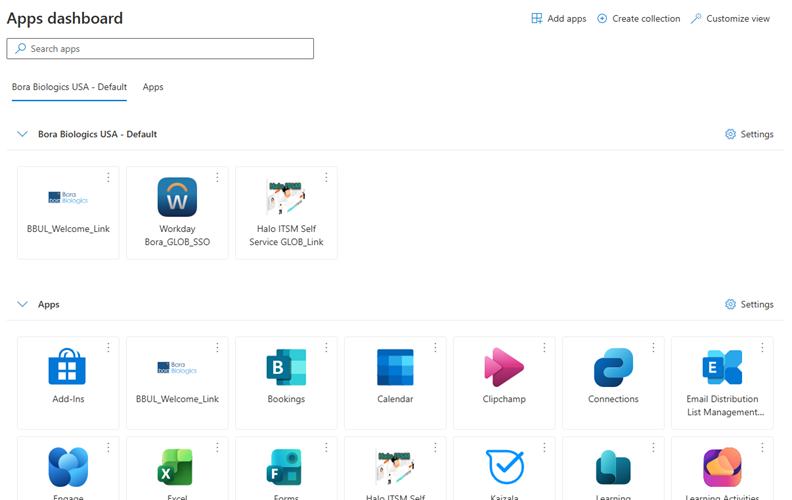Open Settings for the Apps collection

(x=749, y=304)
